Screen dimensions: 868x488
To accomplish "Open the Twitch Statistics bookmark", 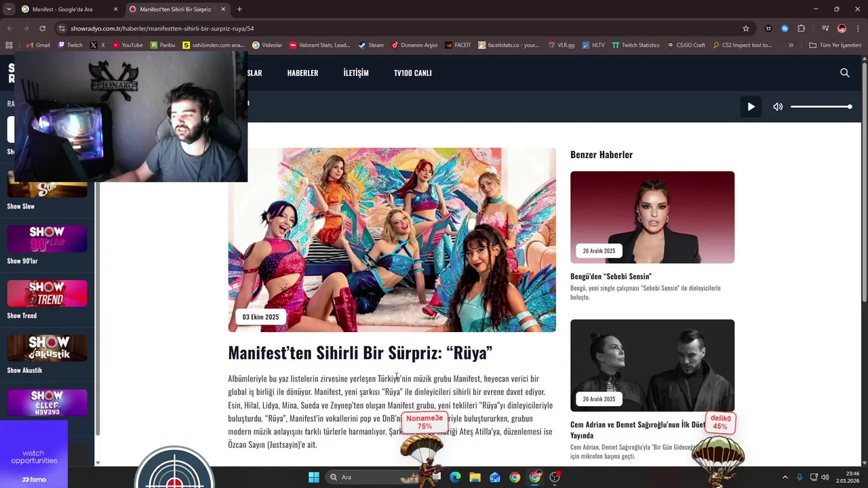I will [636, 45].
